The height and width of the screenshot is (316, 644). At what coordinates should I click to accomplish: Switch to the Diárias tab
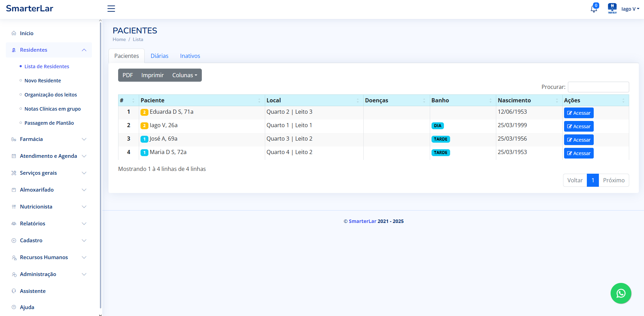click(x=159, y=56)
